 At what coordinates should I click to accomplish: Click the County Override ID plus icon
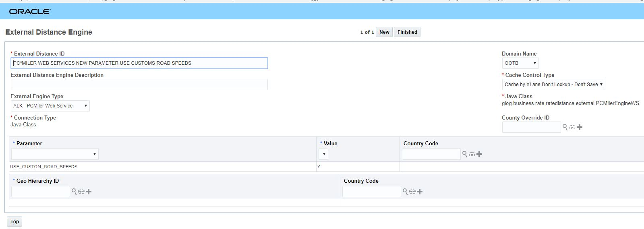tap(580, 127)
